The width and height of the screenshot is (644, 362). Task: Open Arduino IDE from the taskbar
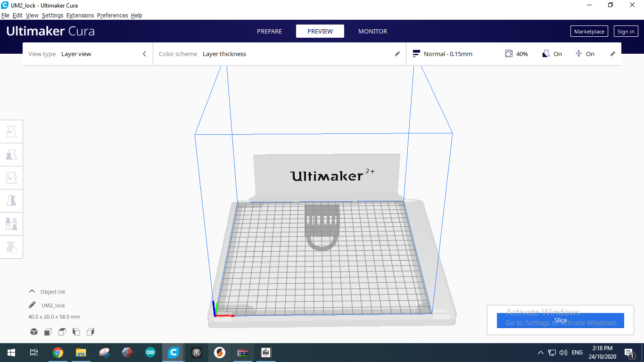pos(150,353)
